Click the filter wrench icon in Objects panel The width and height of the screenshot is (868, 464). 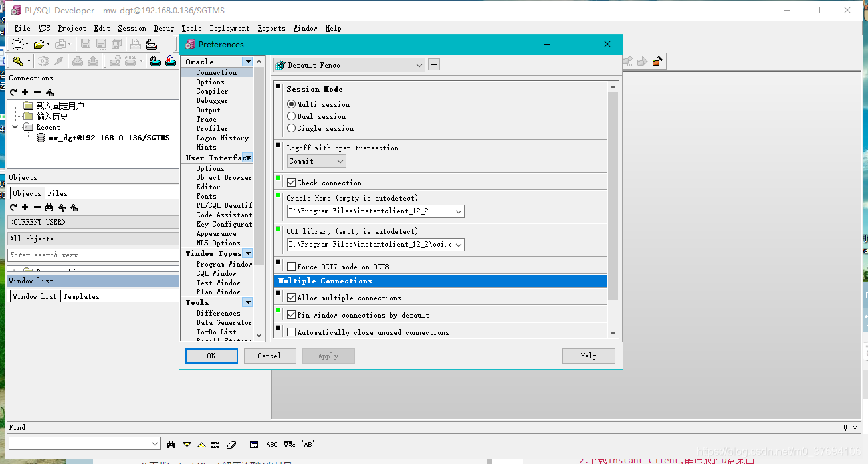coord(61,207)
